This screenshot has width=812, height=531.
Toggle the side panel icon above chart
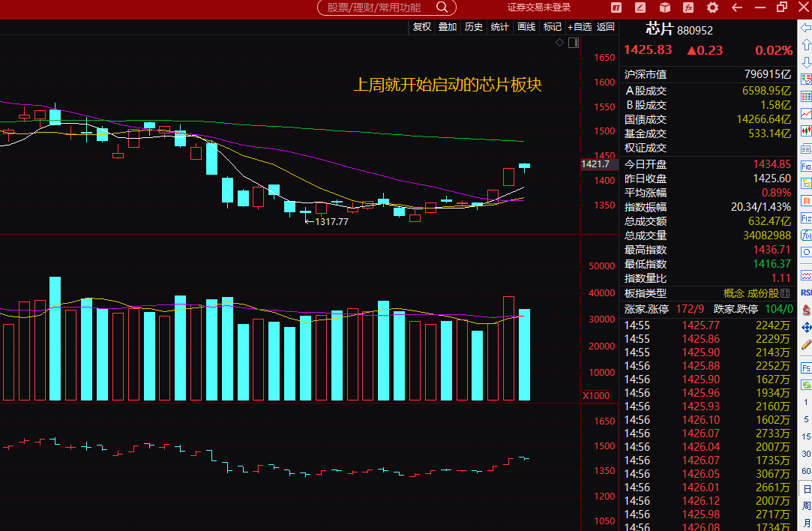[574, 43]
